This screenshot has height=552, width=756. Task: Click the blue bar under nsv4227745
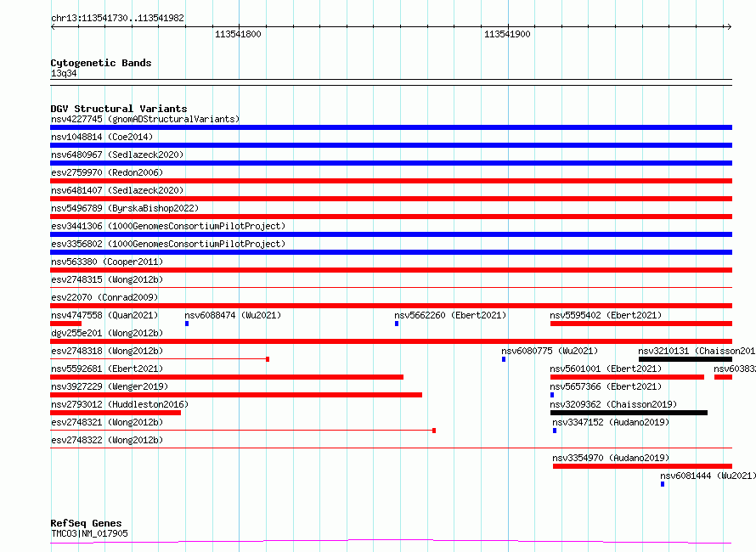391,127
